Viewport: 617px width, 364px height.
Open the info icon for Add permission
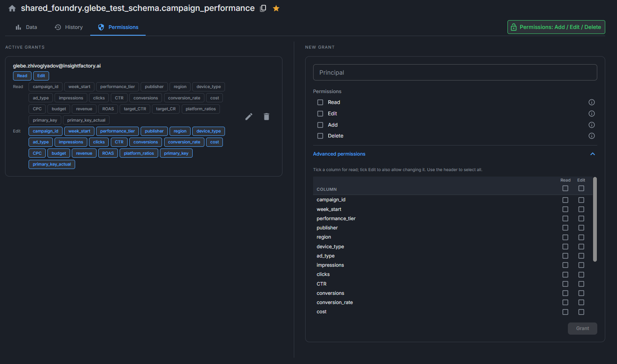(592, 125)
